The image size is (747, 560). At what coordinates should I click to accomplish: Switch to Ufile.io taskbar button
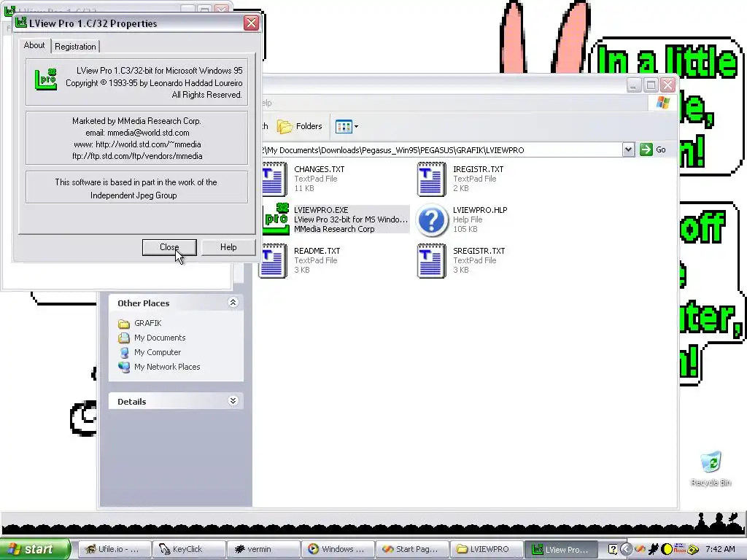[115, 549]
